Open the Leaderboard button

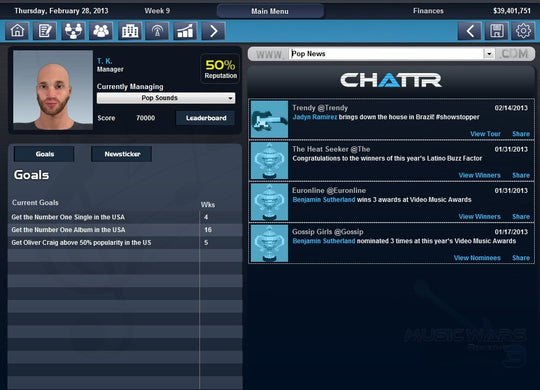[206, 118]
